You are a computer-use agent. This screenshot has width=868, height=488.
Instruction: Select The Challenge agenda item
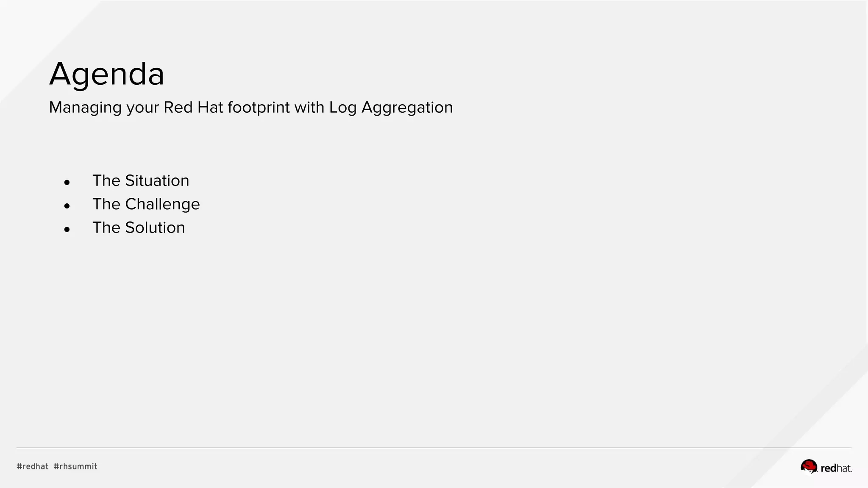(146, 205)
